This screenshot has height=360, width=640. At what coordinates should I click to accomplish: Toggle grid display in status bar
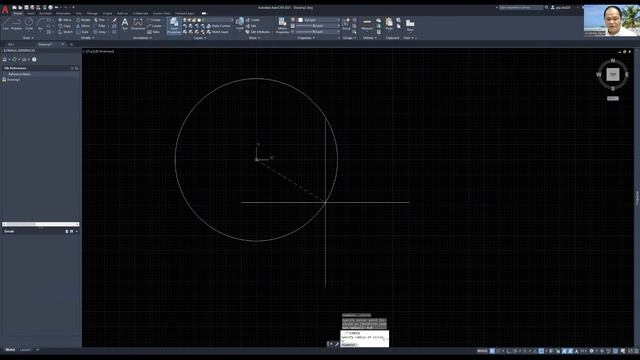coord(492,351)
